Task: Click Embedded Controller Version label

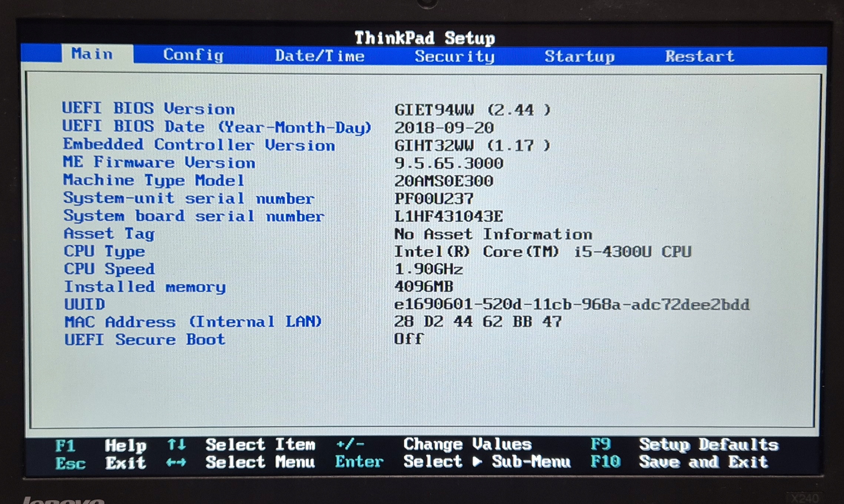Action: [x=199, y=145]
